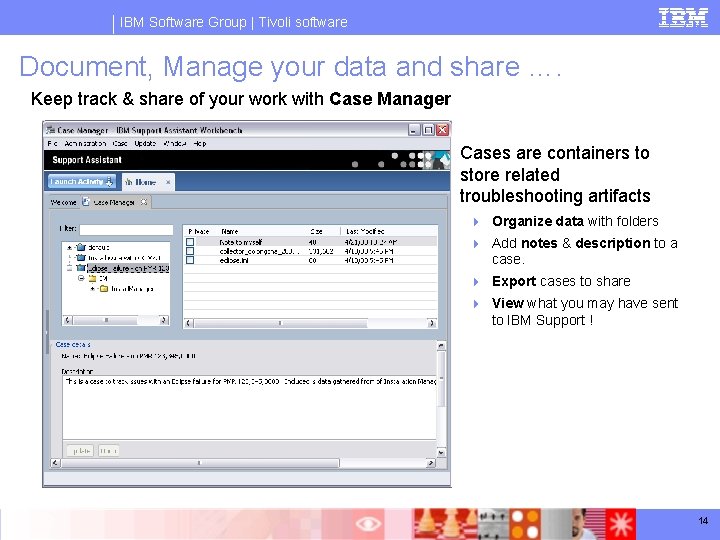Maximize the Case Manager window

click(x=428, y=130)
